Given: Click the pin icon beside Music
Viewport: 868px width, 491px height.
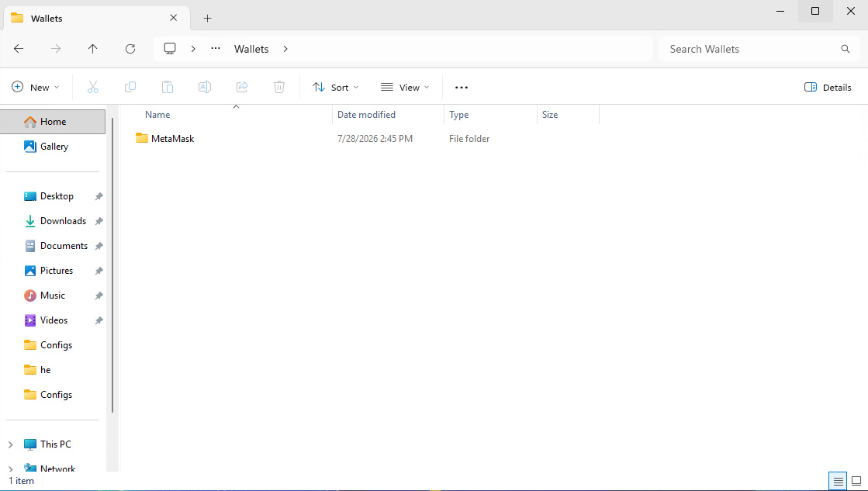Looking at the screenshot, I should click(99, 296).
